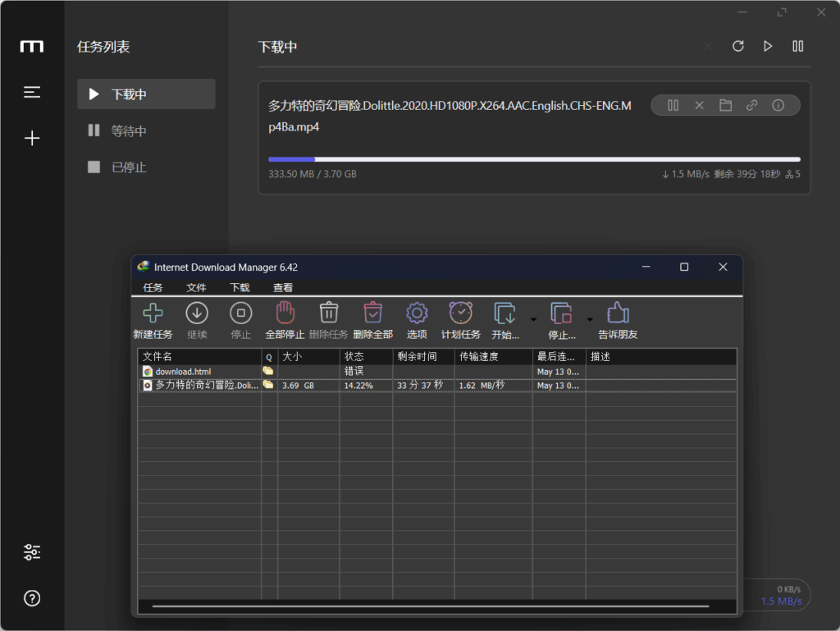Open the download folder icon in task card
This screenshot has height=631, width=840.
tap(725, 105)
